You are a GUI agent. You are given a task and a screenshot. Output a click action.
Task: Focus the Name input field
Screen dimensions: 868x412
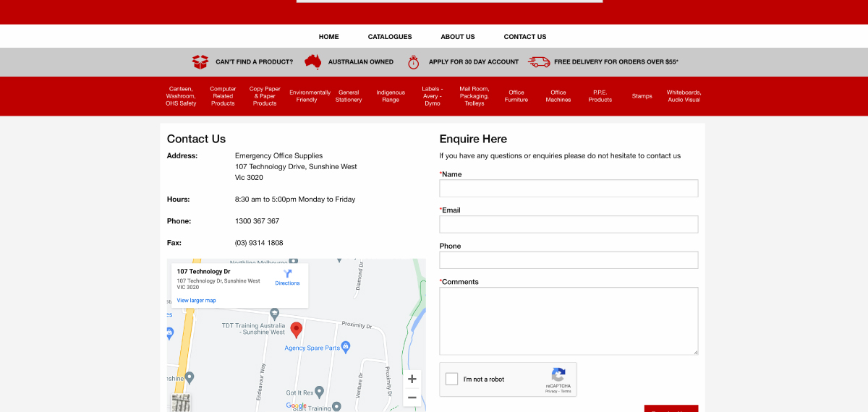pyautogui.click(x=569, y=189)
